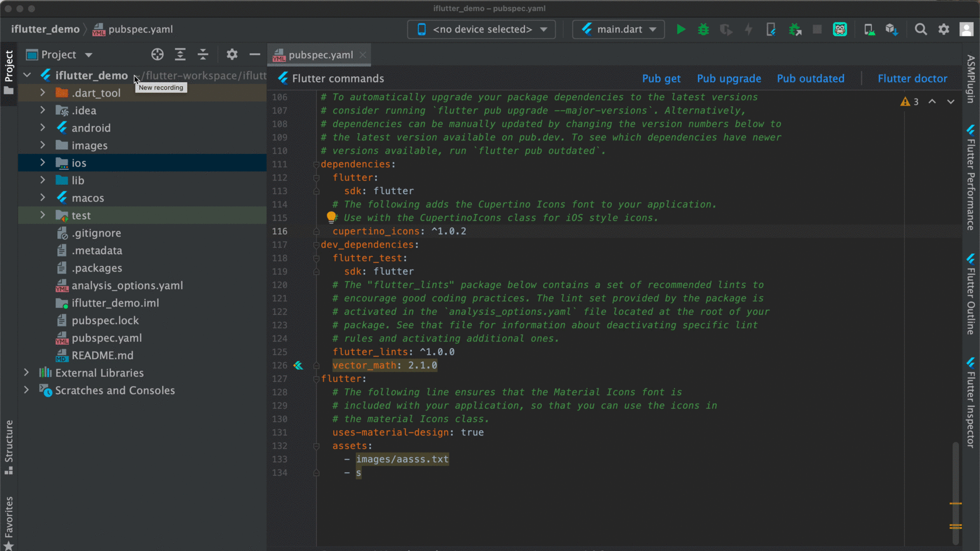Image resolution: width=980 pixels, height=551 pixels.
Task: Open IDE settings gear in top toolbar
Action: coord(944,29)
